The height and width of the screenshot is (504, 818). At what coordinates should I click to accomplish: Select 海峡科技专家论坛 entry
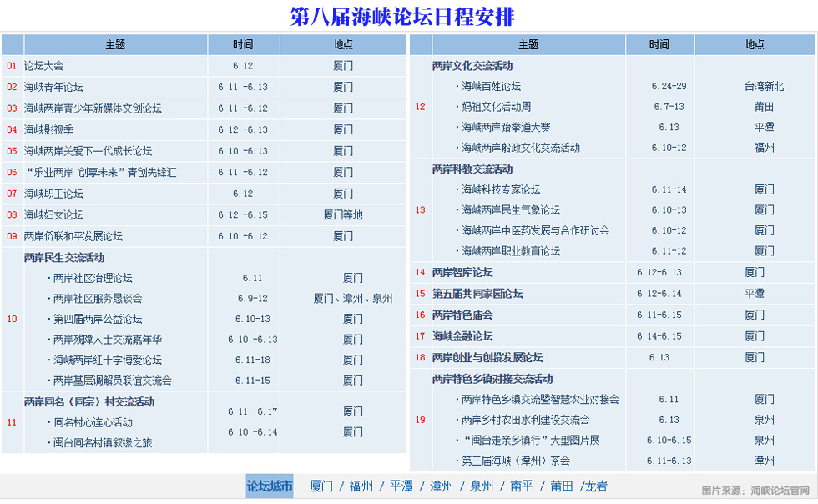501,189
